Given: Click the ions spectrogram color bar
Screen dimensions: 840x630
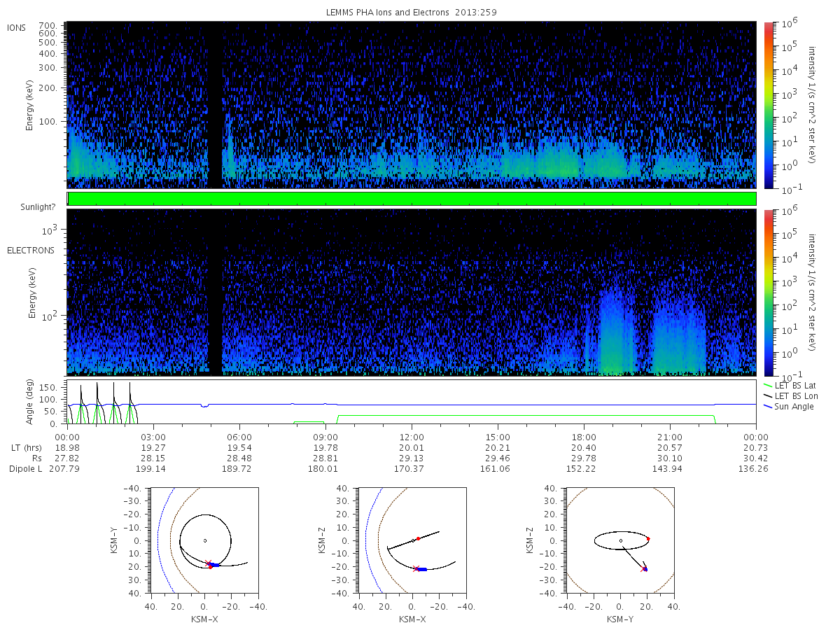Looking at the screenshot, I should [768, 105].
